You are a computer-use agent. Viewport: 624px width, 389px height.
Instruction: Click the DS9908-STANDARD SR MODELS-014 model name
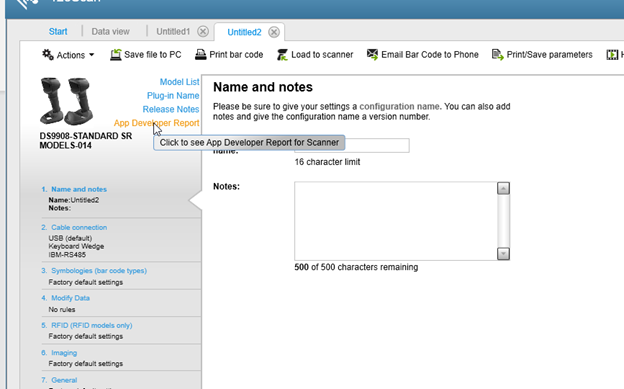86,141
